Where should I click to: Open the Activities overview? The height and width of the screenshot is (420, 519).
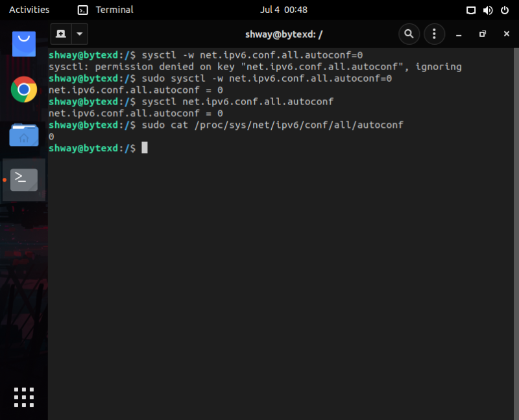click(29, 10)
